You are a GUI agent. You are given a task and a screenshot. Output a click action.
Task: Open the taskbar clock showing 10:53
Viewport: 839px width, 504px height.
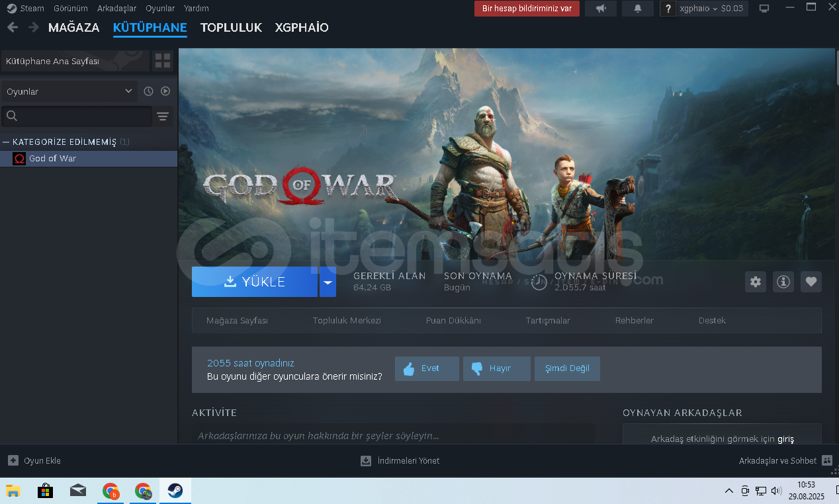pos(806,491)
